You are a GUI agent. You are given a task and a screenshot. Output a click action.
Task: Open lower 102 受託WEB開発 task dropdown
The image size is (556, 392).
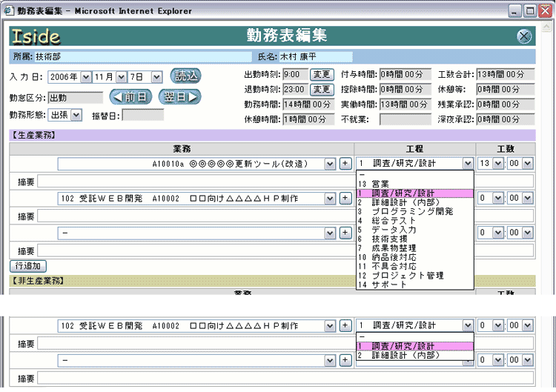tap(330, 326)
